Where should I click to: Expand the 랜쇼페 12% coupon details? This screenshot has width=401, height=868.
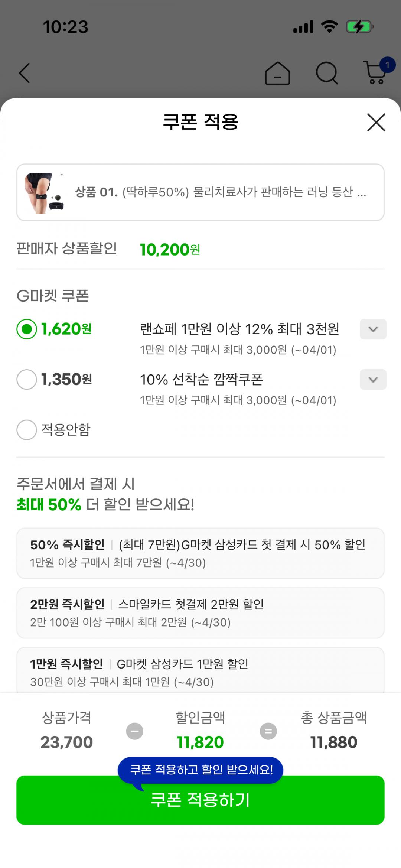(373, 329)
